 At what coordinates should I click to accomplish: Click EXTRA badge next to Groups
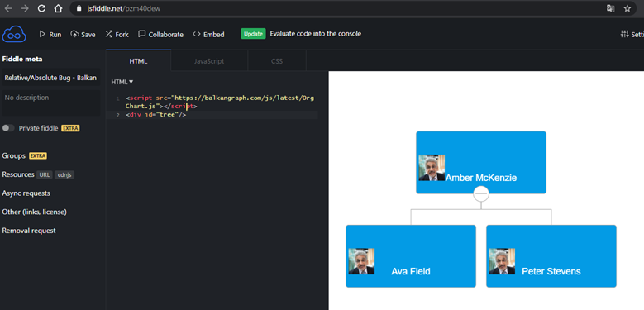[x=38, y=156]
